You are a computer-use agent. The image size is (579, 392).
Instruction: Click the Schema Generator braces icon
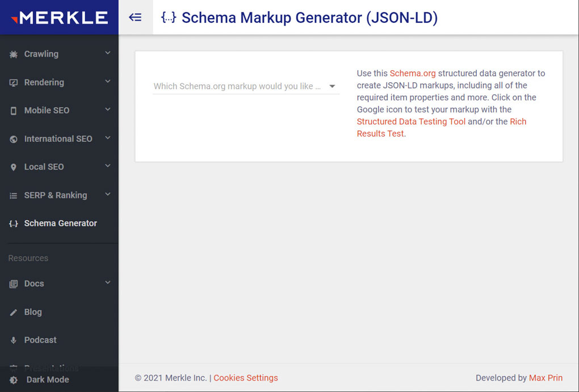pos(13,224)
